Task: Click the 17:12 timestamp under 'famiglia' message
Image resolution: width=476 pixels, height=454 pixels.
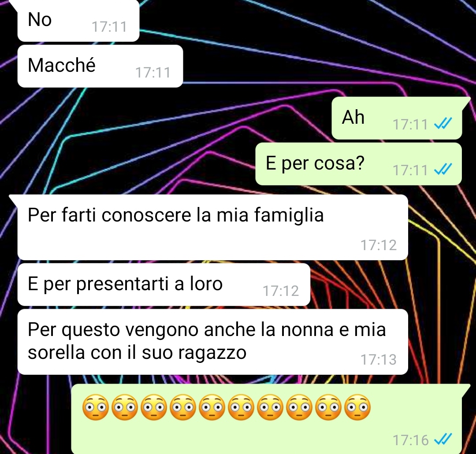Action: tap(379, 245)
